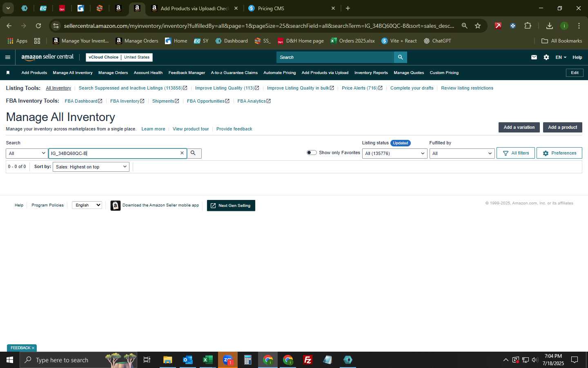Open the settings gear in header
This screenshot has width=588, height=368.
click(x=546, y=57)
